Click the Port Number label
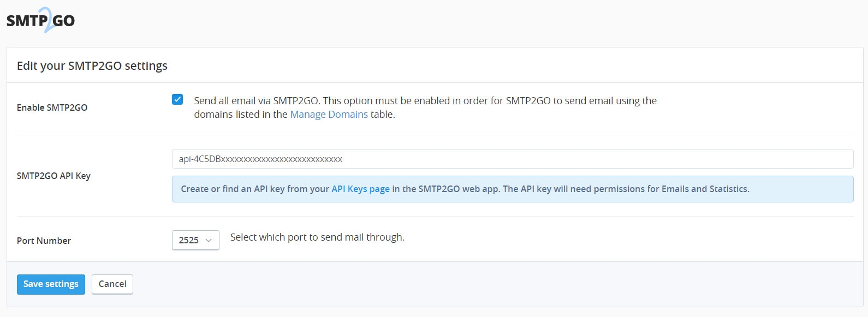This screenshot has height=317, width=868. (44, 241)
